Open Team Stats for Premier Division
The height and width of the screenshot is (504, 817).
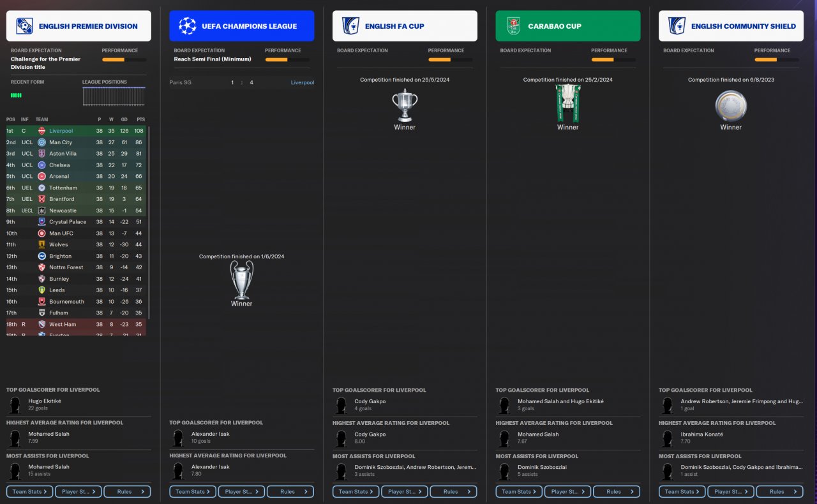coord(30,491)
